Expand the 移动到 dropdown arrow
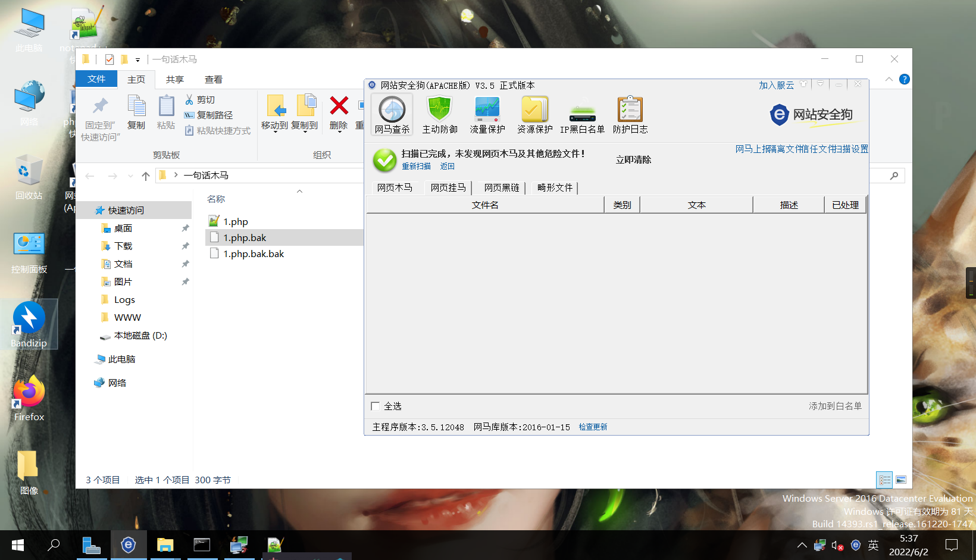This screenshot has width=976, height=560. coord(276,131)
